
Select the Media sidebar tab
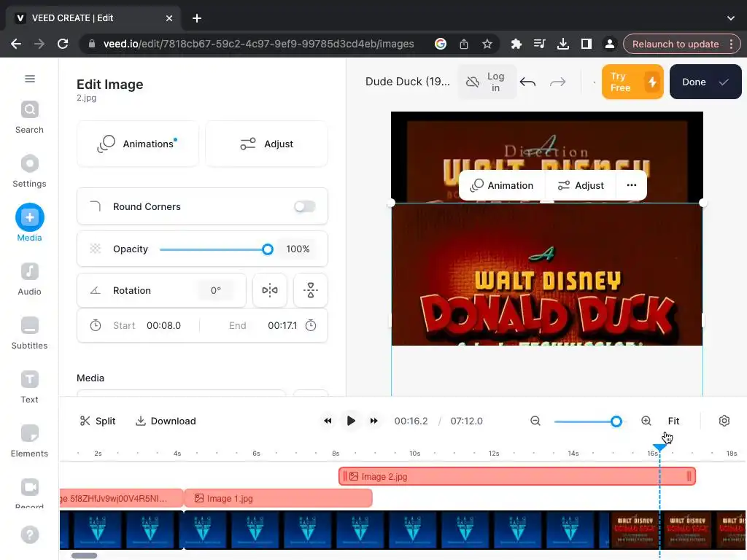[29, 223]
